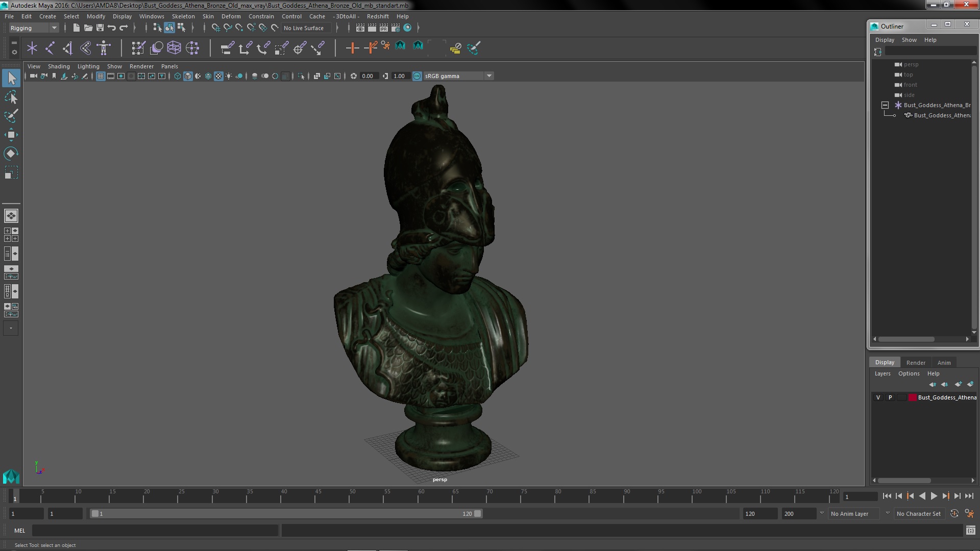This screenshot has width=980, height=551.
Task: Save the current scene
Action: pyautogui.click(x=100, y=28)
